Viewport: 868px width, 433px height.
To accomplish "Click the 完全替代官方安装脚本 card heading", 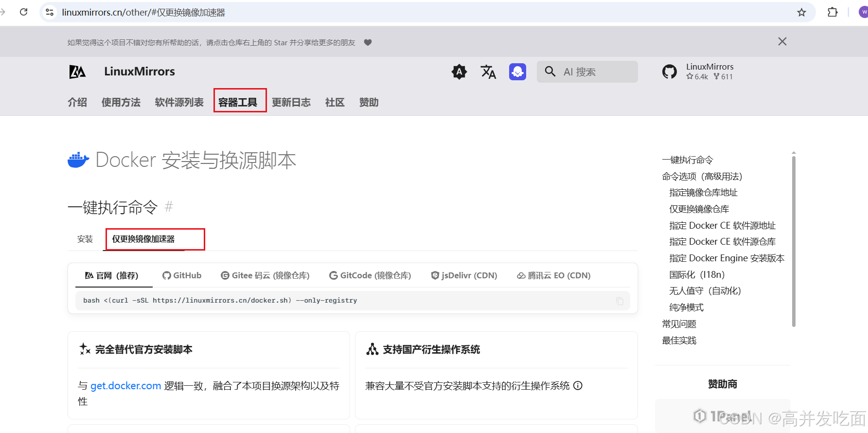I will point(143,349).
